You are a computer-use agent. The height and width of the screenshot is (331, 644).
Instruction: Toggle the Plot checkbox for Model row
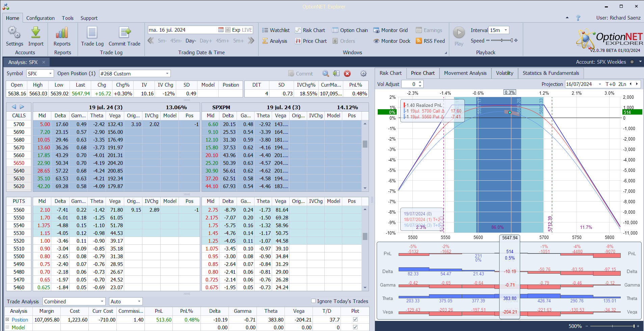pos(355,327)
